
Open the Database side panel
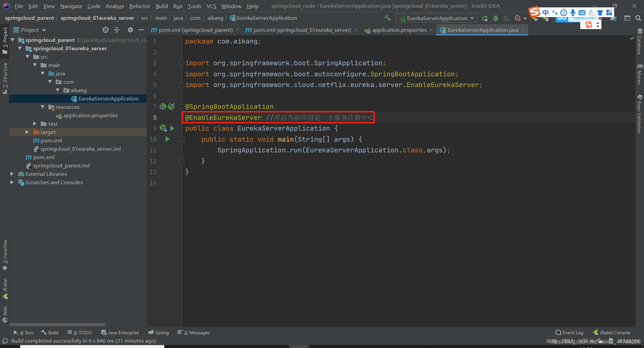point(640,42)
